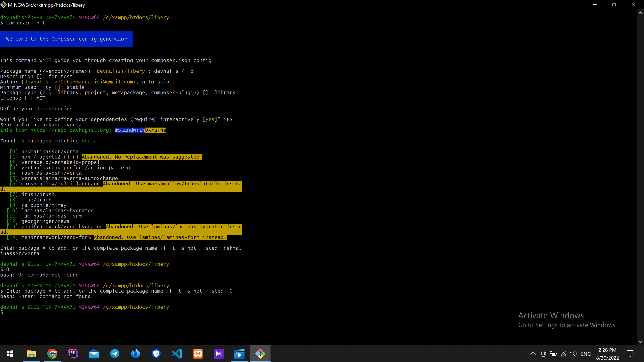
Task: Click "[2] vertabelo/vertabelo-propel" package row
Action: pyautogui.click(x=55, y=162)
